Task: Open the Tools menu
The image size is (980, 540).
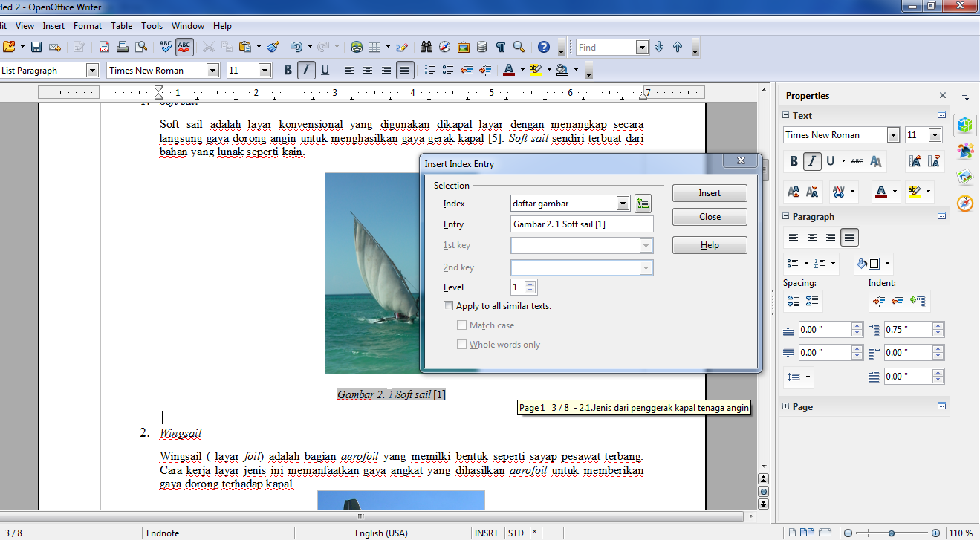Action: coord(152,25)
